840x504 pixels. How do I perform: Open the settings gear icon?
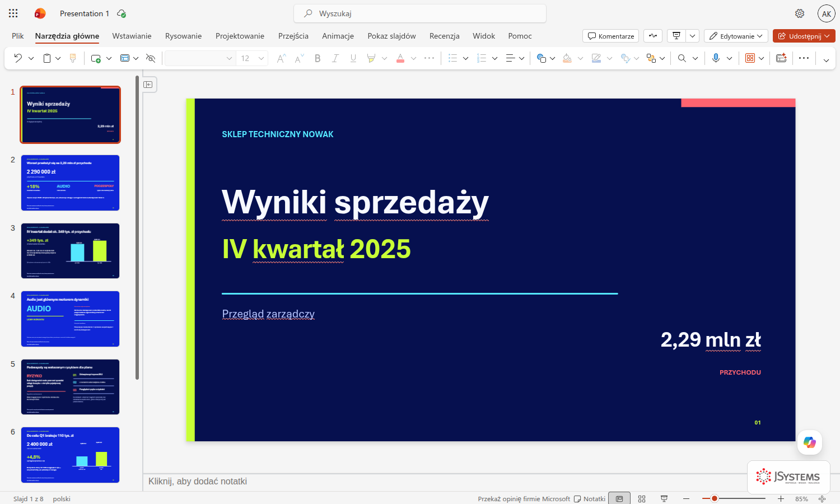pyautogui.click(x=800, y=13)
